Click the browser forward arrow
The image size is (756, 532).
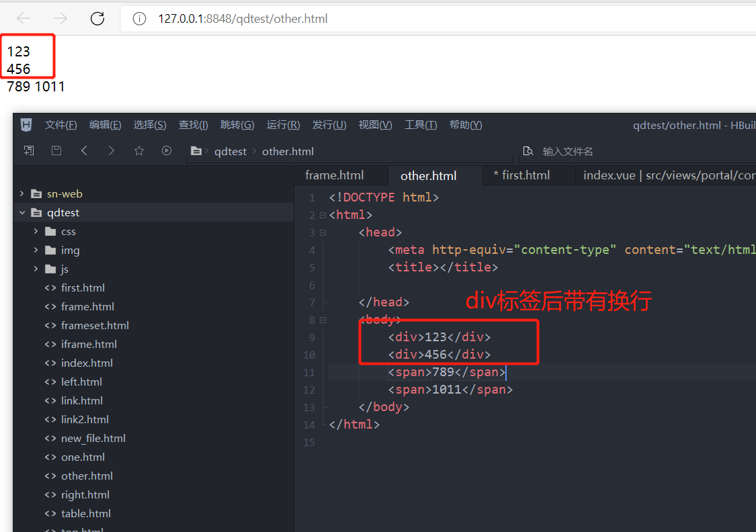pos(60,18)
